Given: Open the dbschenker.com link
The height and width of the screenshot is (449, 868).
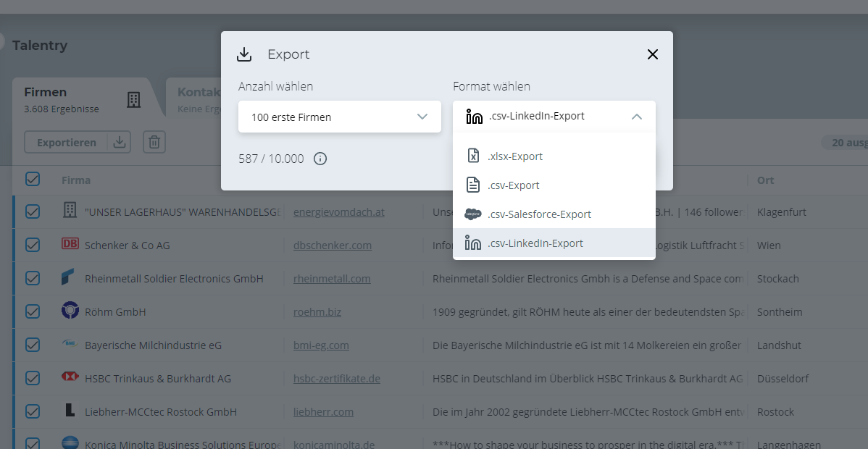Looking at the screenshot, I should click(x=332, y=245).
